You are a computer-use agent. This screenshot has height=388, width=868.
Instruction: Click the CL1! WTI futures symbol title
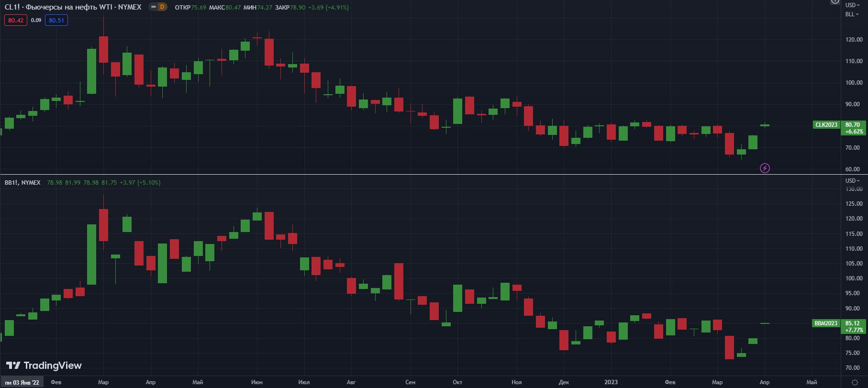[73, 7]
